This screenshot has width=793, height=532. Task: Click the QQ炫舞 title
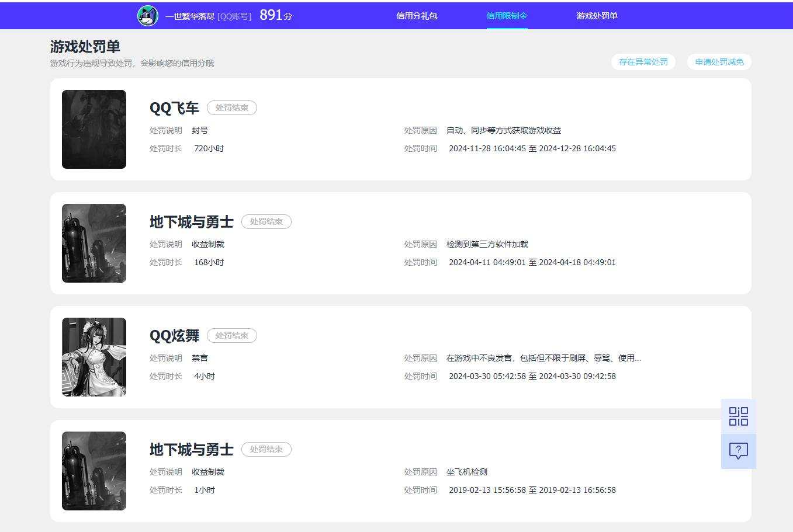pyautogui.click(x=174, y=336)
